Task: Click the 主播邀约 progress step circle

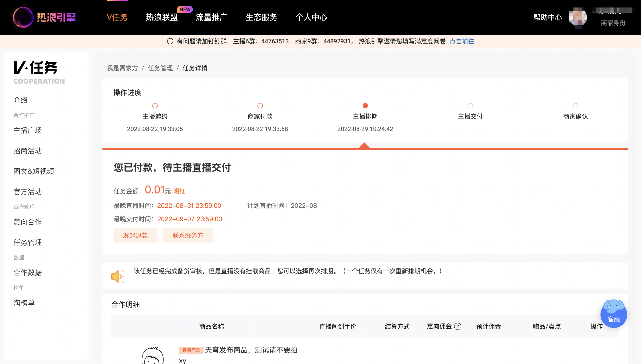Action: (155, 105)
